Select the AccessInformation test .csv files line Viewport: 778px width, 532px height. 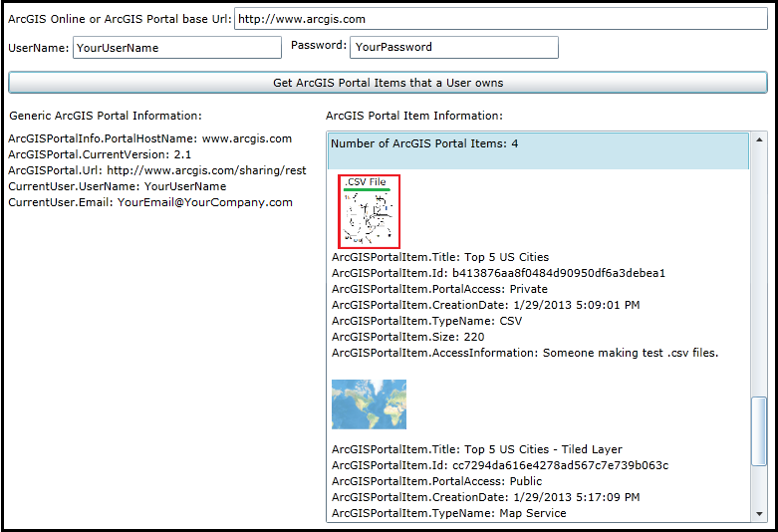525,353
